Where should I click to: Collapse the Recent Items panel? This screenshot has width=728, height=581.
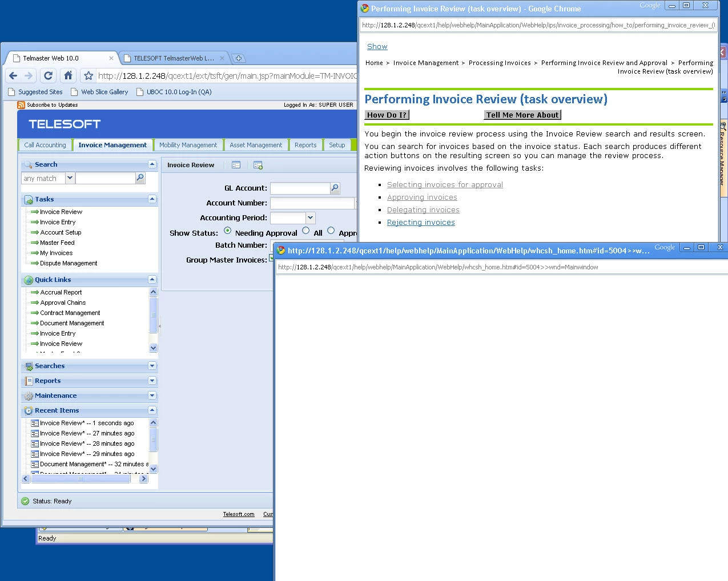coord(152,410)
